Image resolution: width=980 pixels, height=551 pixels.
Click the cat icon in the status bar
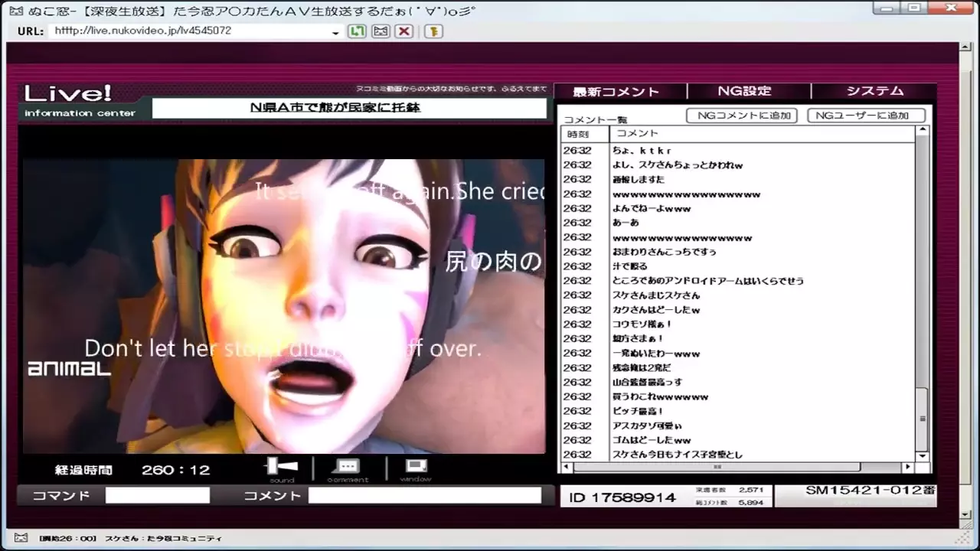21,538
